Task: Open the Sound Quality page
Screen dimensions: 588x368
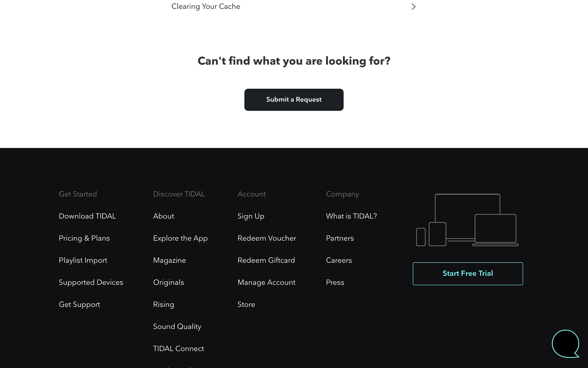Action: [x=177, y=327]
